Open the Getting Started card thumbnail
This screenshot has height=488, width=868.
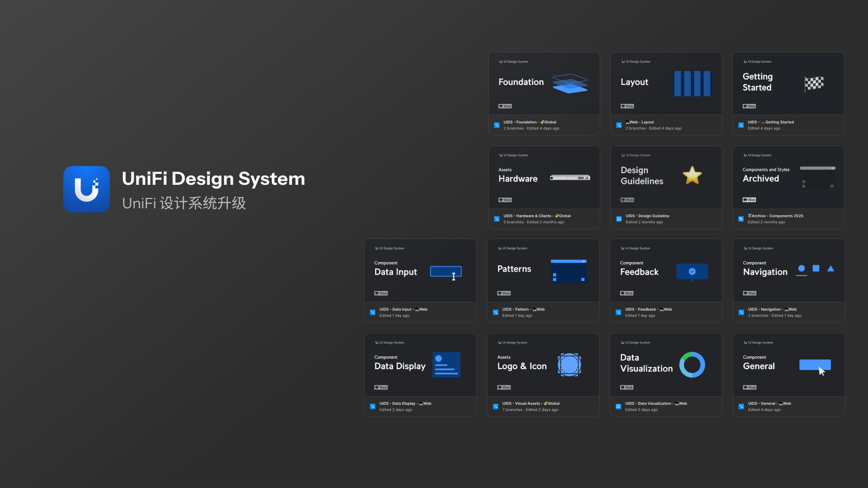point(788,84)
